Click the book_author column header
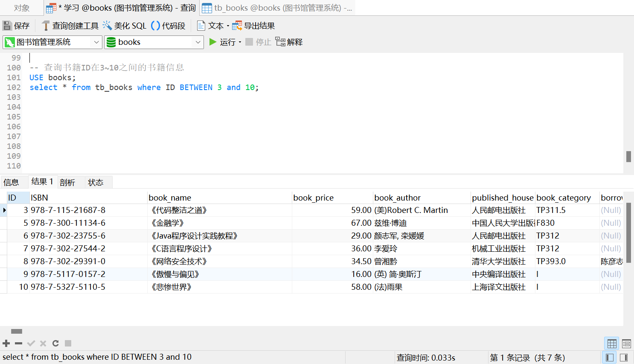634x364 pixels. tap(422, 198)
